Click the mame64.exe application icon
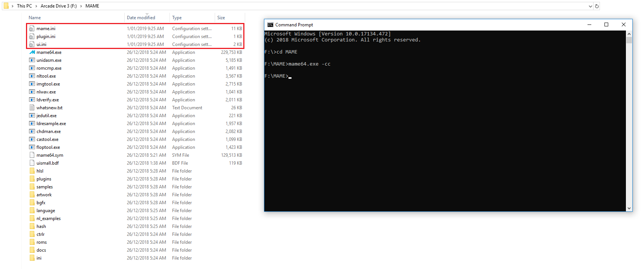The height and width of the screenshot is (269, 644). (x=32, y=52)
